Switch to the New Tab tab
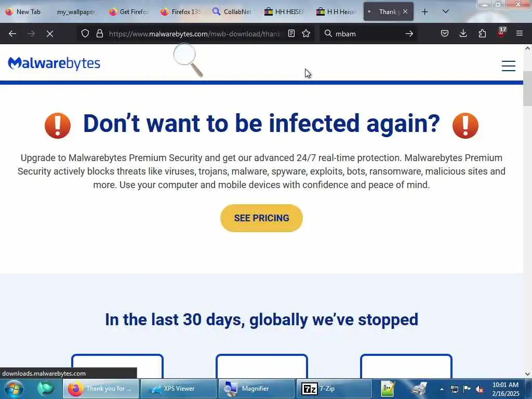532x399 pixels. pos(23,12)
